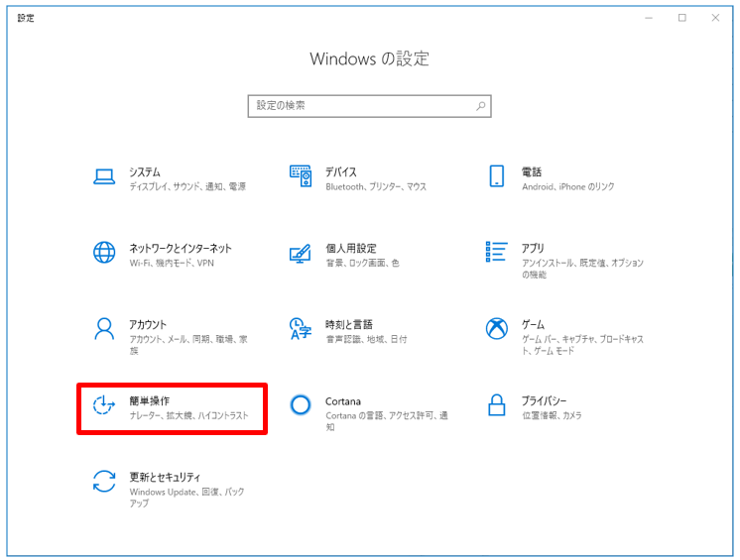Click the Network globe icon
The height and width of the screenshot is (560, 740).
click(104, 253)
